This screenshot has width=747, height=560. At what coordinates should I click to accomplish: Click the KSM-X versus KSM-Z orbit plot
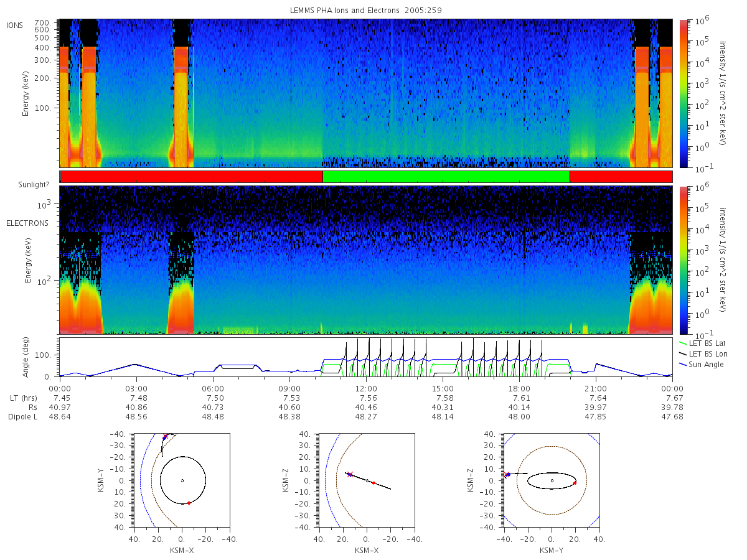367,480
